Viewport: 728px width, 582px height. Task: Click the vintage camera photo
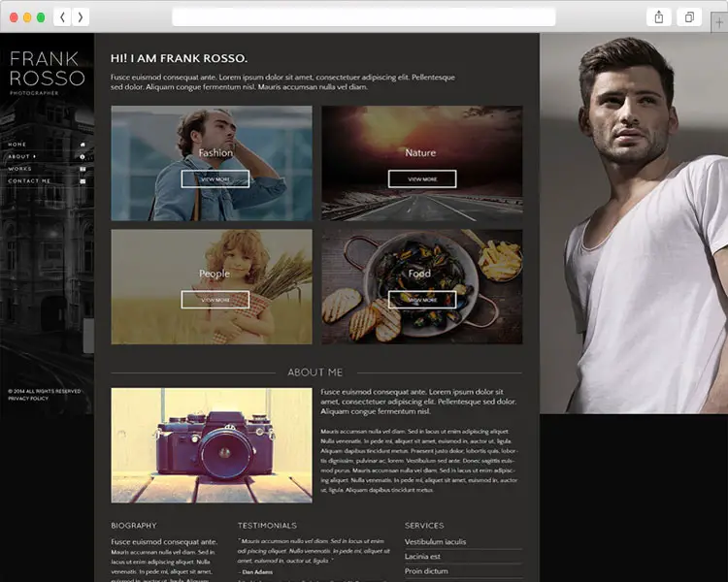tap(212, 445)
